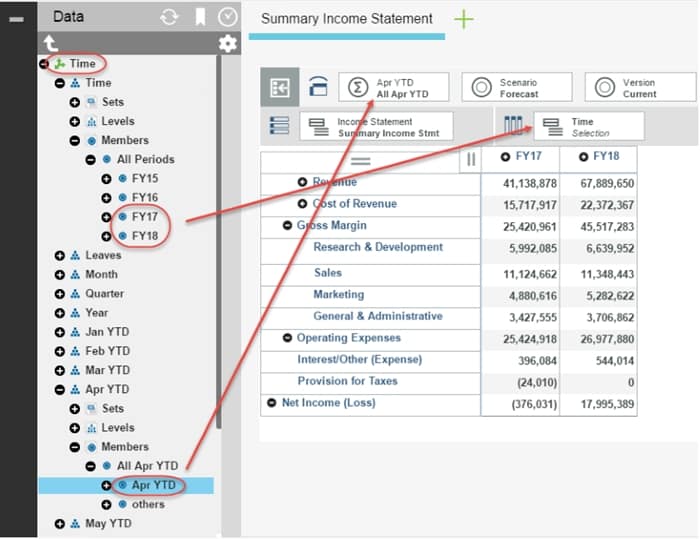Viewport: 700px width, 539px height.
Task: Select the Summary Income Statement tab
Action: point(346,19)
